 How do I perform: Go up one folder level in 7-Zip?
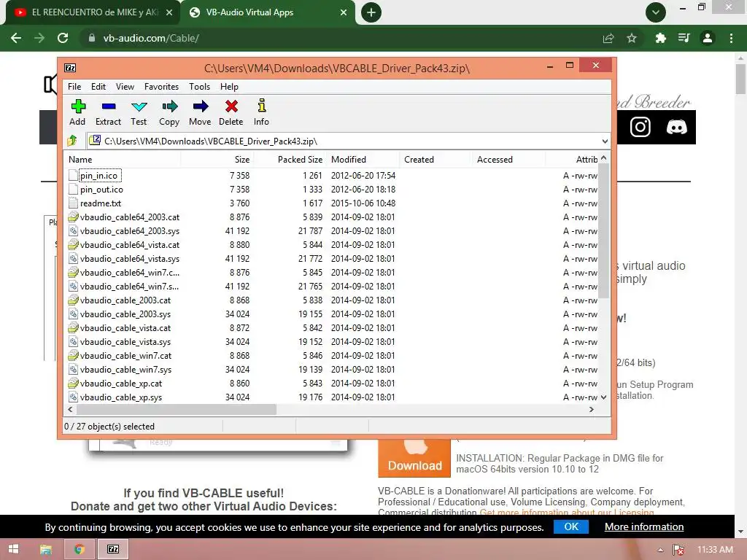(x=72, y=141)
